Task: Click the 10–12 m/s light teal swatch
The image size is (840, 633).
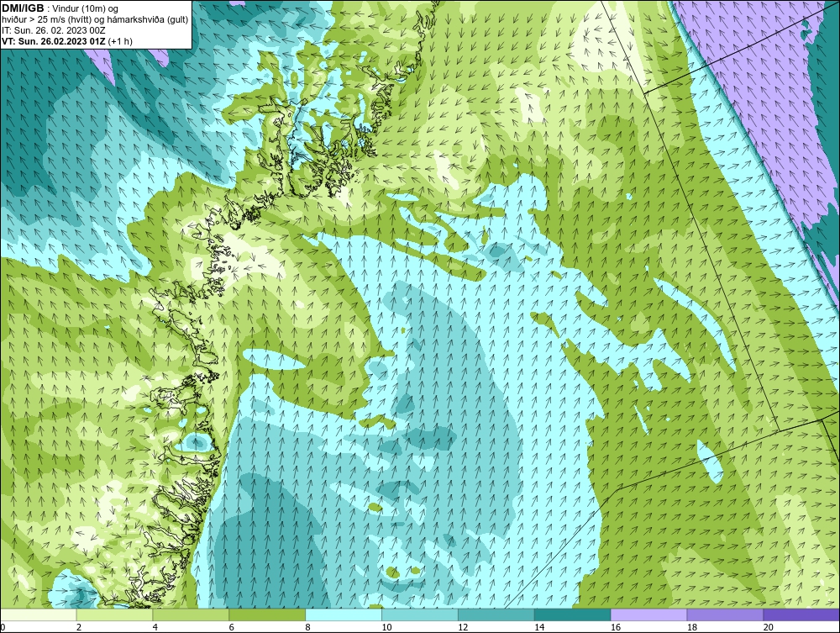Action: coord(420,615)
